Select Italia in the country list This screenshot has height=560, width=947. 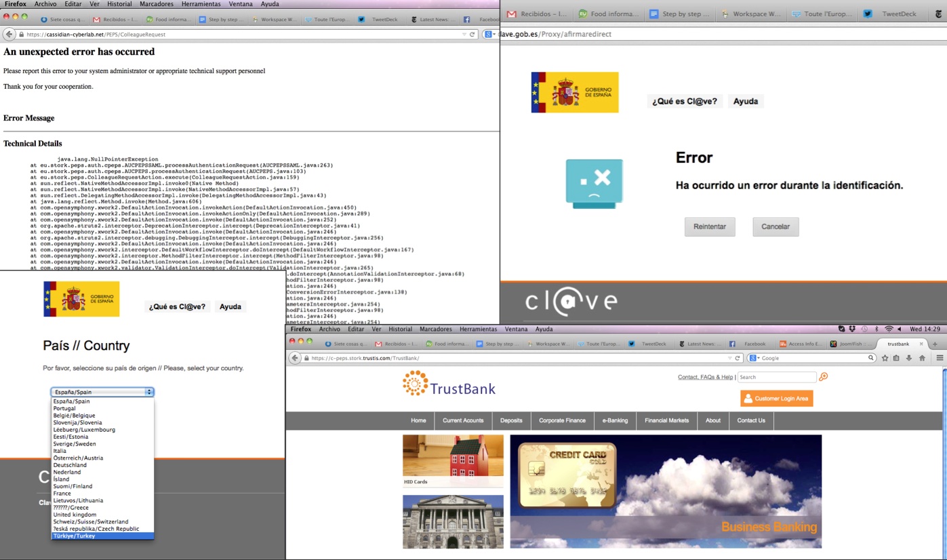coord(102,451)
